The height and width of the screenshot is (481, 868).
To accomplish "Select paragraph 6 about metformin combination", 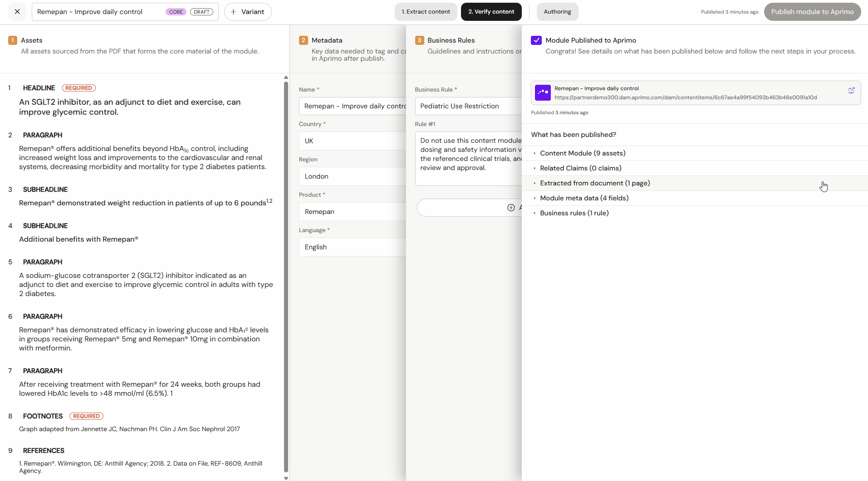I will coord(144,339).
